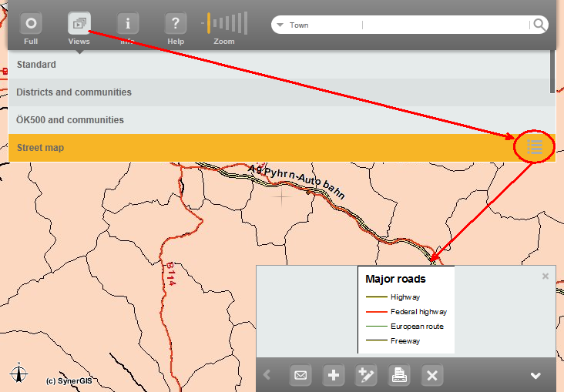Click the Full extent icon
This screenshot has width=564, height=392.
pos(32,23)
